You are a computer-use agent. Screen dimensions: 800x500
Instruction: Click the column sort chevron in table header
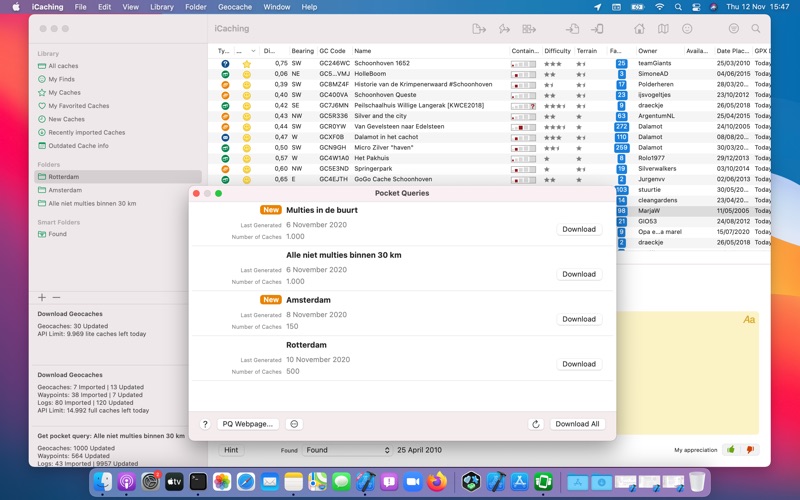click(253, 51)
